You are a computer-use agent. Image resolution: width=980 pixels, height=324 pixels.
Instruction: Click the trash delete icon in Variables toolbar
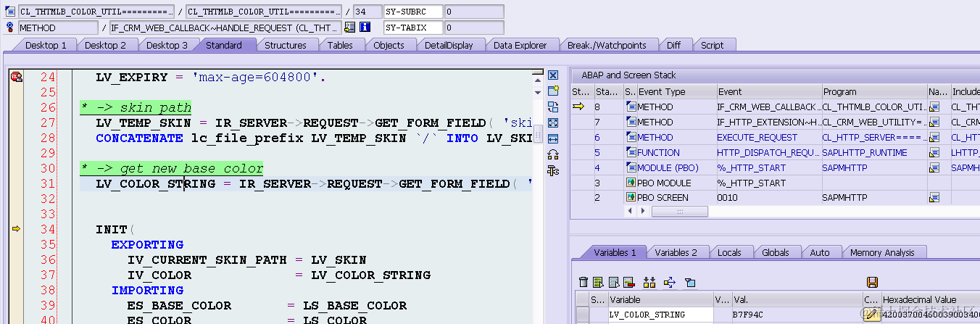(x=584, y=282)
